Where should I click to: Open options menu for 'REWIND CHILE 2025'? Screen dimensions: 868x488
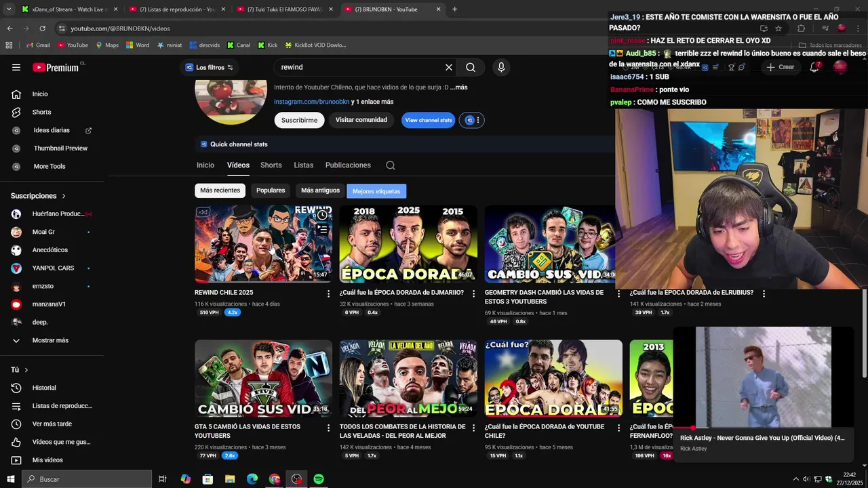point(328,293)
